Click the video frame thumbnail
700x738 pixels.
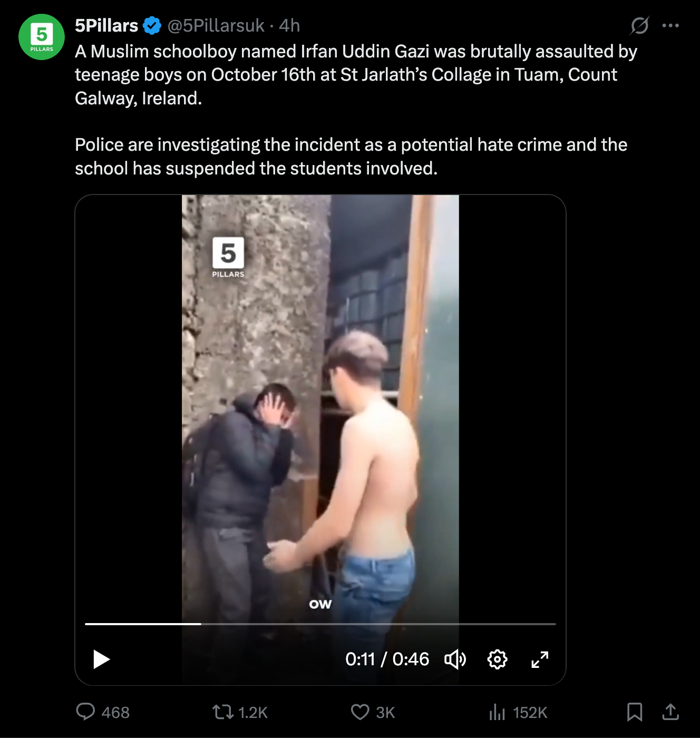point(320,406)
